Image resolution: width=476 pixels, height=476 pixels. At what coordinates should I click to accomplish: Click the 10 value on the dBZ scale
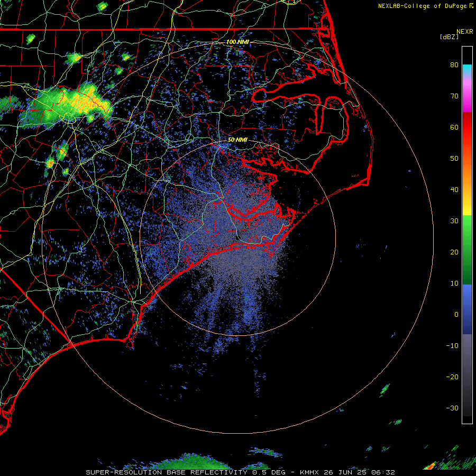454,283
